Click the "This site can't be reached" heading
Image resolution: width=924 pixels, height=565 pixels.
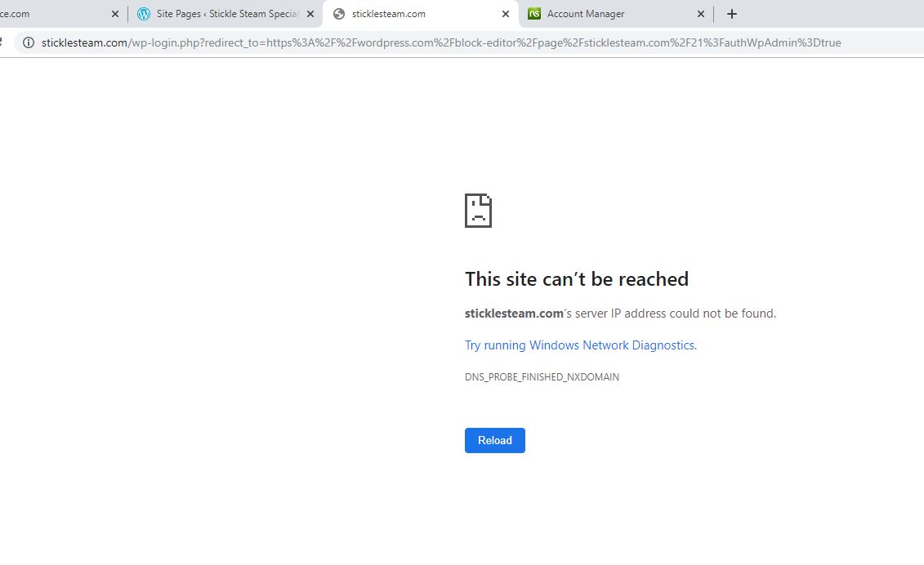point(576,279)
